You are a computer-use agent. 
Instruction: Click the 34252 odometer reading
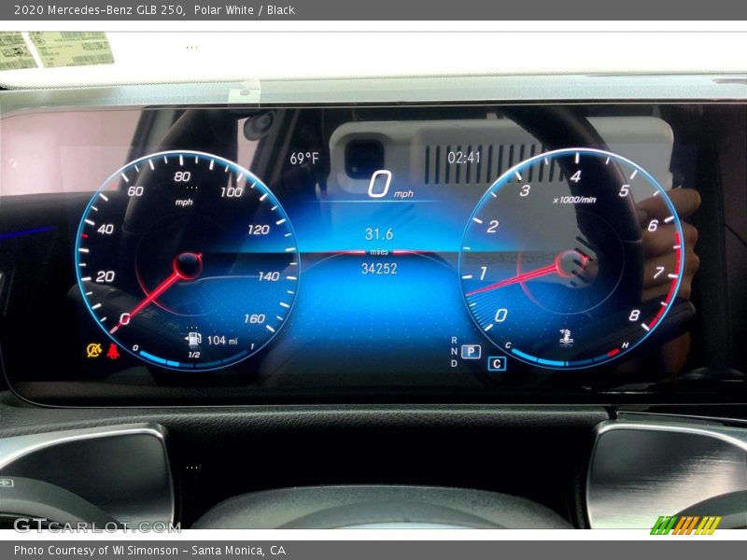379,269
